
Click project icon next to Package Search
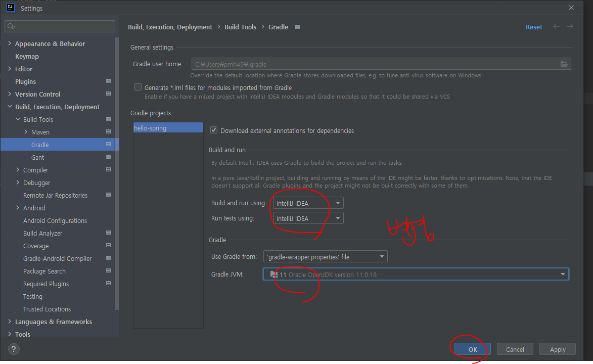coord(109,270)
